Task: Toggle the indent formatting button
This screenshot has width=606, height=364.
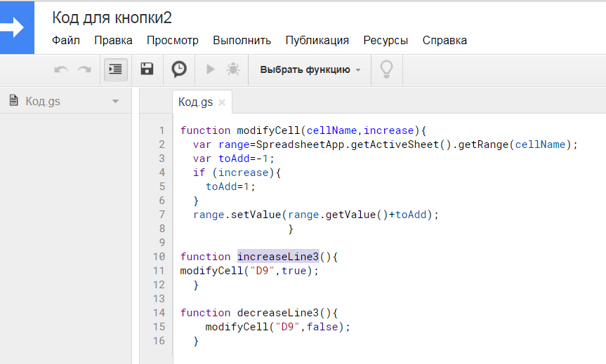Action: tap(116, 69)
